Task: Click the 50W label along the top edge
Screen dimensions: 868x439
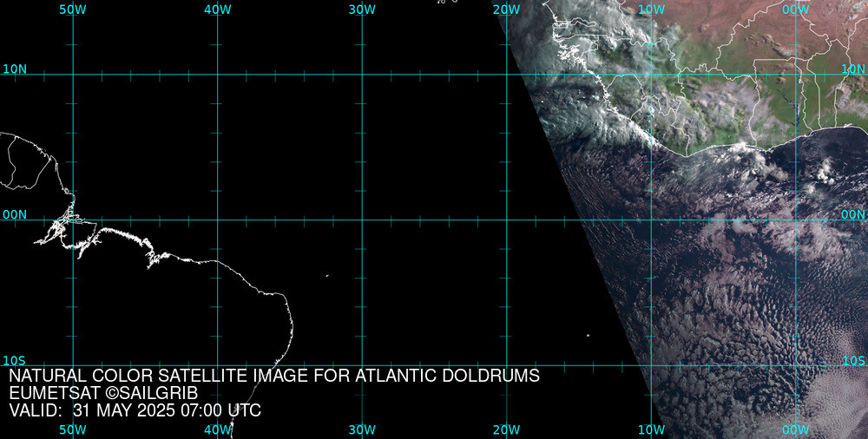Action: coord(73,10)
